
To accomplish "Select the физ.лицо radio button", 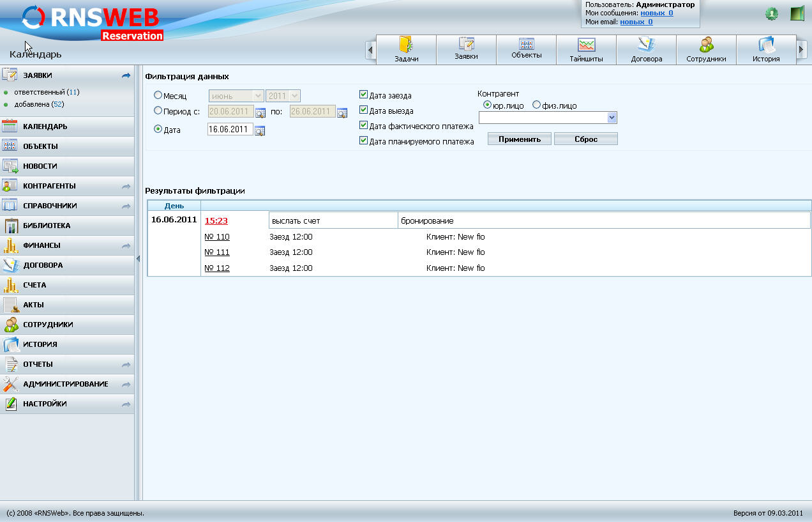I will coord(535,104).
